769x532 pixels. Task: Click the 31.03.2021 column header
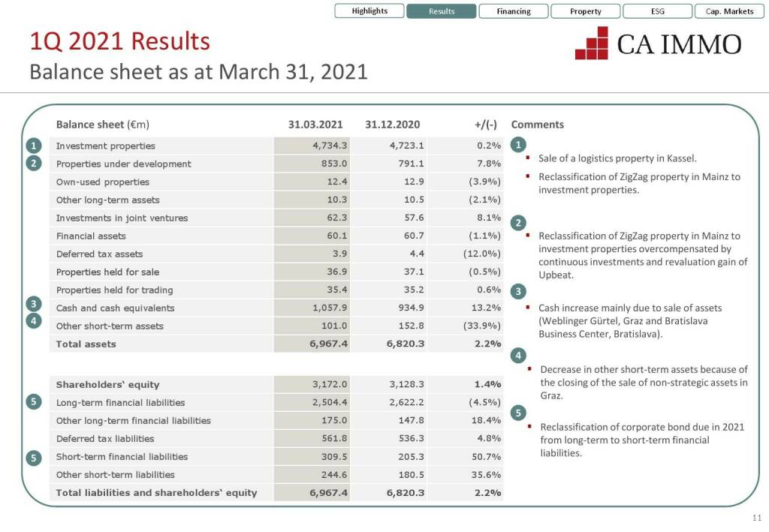[x=315, y=125]
